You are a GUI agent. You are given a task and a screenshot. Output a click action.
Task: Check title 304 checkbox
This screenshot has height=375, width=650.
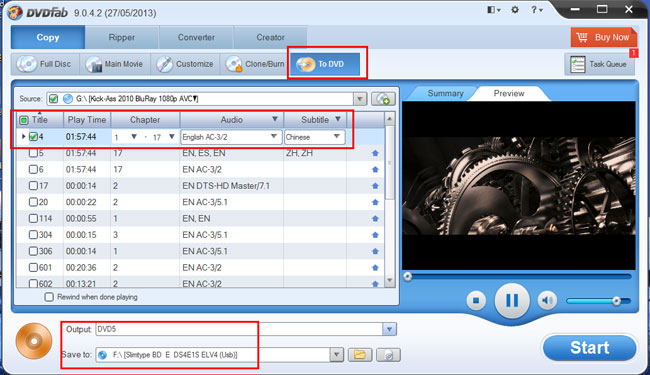point(33,235)
